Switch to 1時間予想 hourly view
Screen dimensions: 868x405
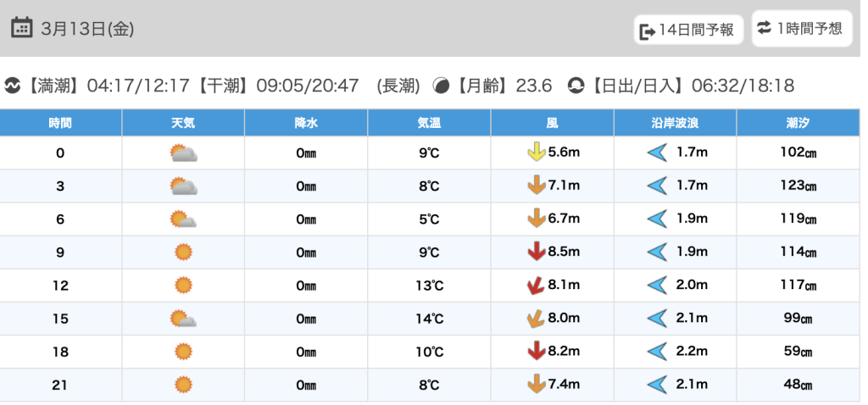pos(801,28)
